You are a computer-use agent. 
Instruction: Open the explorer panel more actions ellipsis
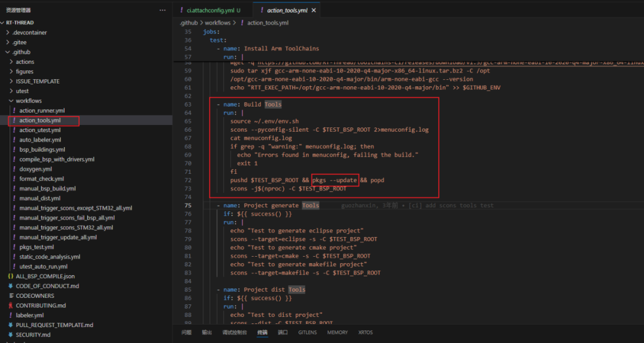tap(163, 10)
